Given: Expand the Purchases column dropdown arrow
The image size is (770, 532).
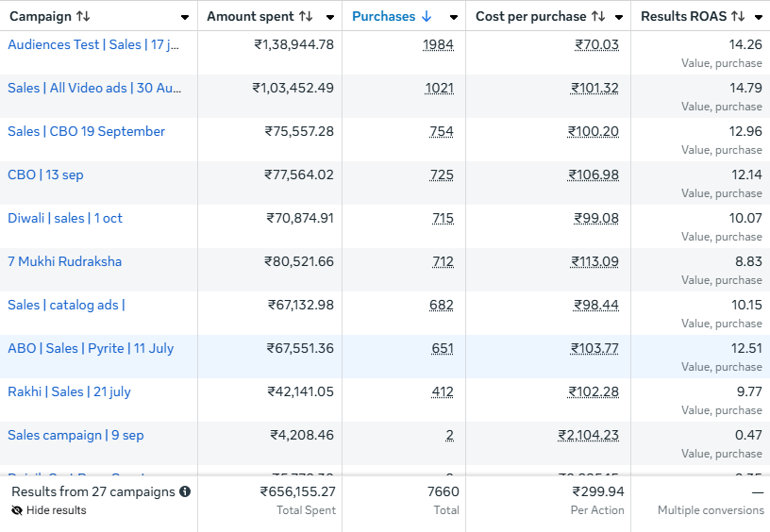Looking at the screenshot, I should point(454,17).
